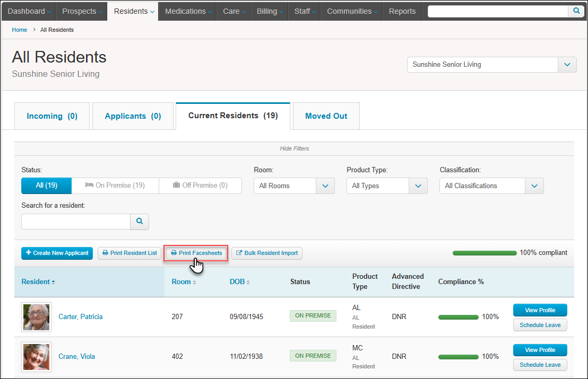588x379 pixels.
Task: Click Print Facesheets button
Action: point(196,253)
